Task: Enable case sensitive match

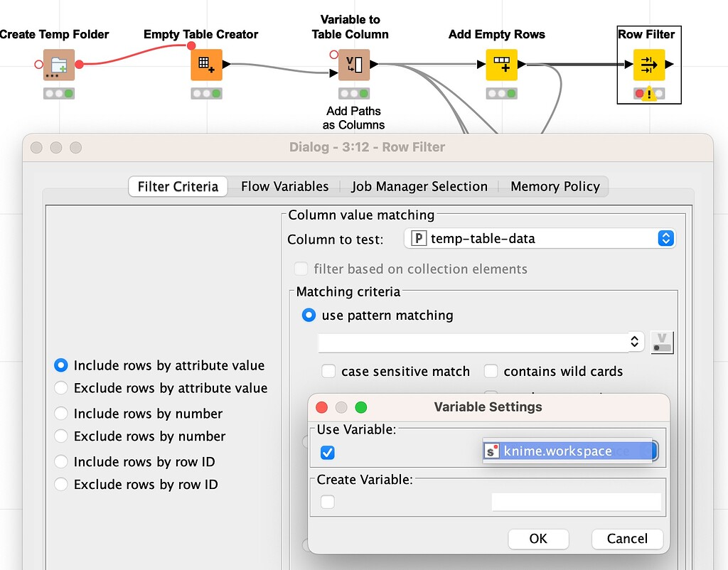Action: click(x=328, y=371)
